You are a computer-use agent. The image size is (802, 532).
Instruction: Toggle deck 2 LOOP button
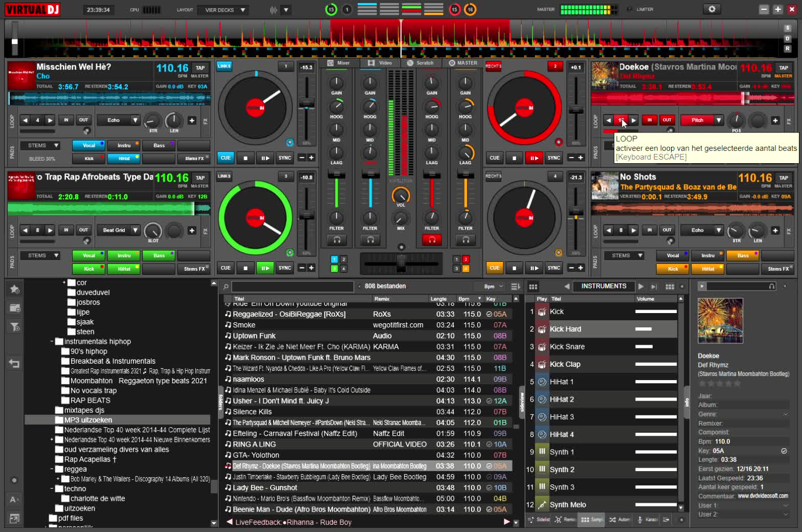[x=621, y=120]
